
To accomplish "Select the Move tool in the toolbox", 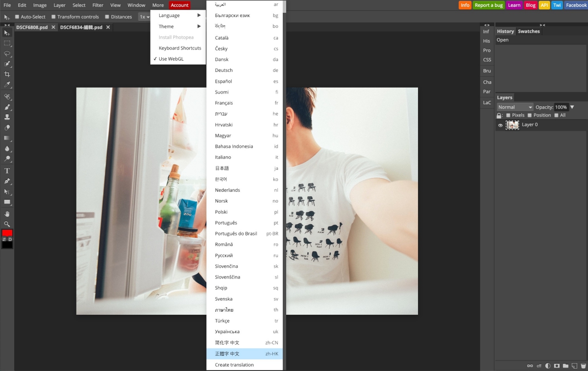I will click(x=7, y=33).
